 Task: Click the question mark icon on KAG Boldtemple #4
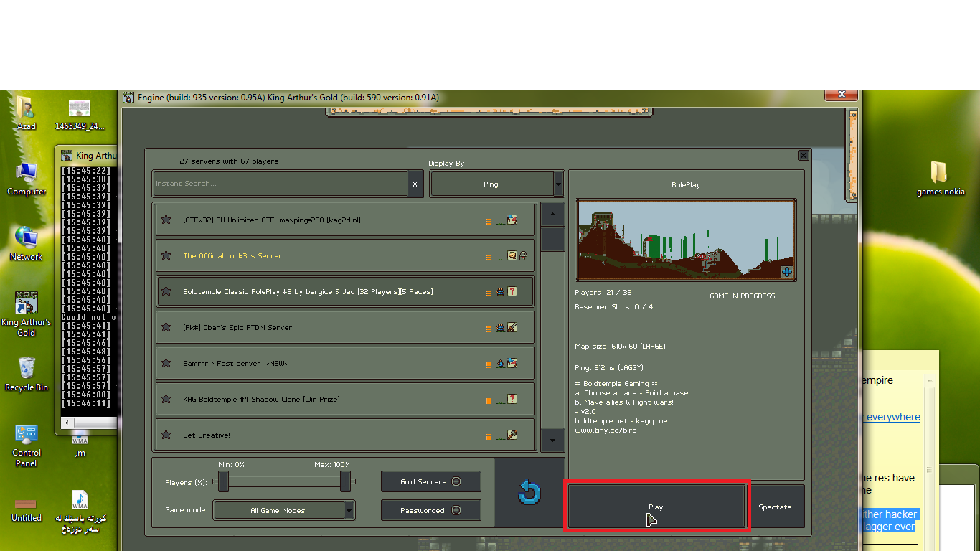click(512, 399)
